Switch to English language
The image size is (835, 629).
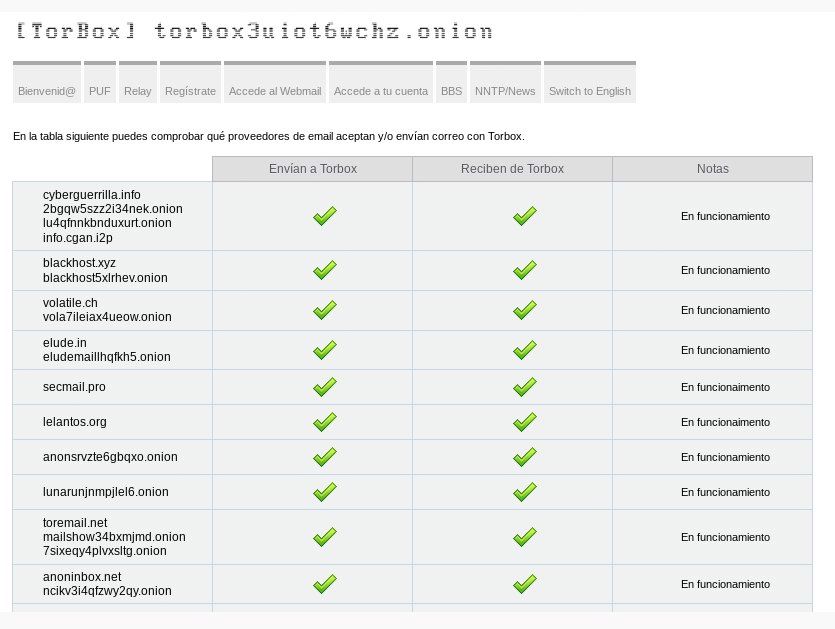click(590, 91)
